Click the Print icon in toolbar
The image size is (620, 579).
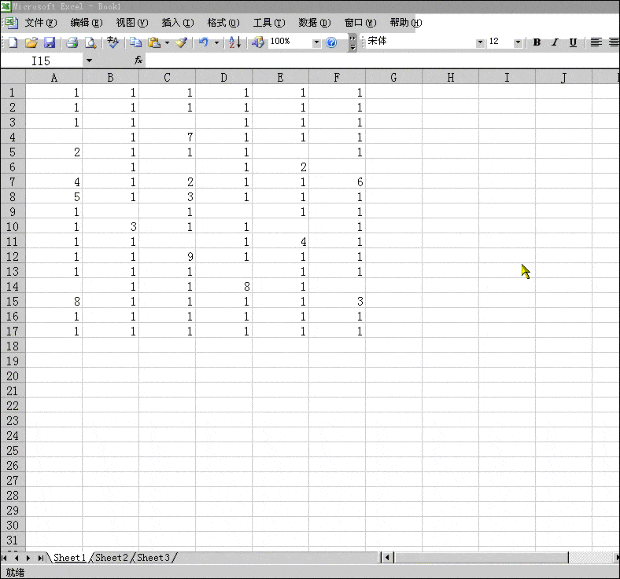click(72, 43)
